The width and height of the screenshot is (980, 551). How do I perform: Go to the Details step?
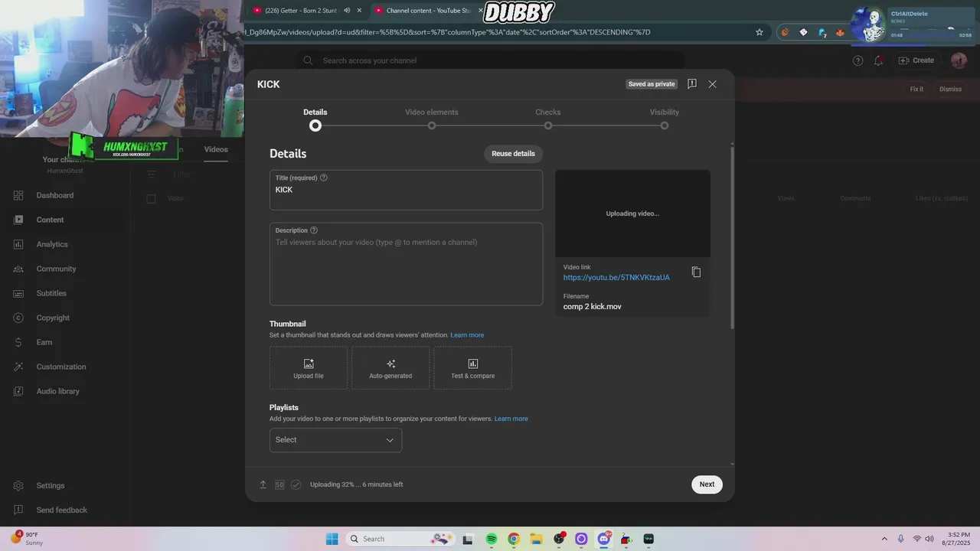tap(315, 119)
